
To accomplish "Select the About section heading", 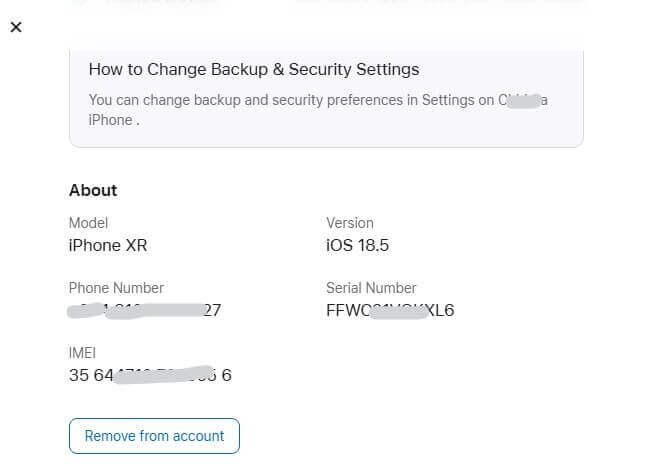I will coord(93,190).
